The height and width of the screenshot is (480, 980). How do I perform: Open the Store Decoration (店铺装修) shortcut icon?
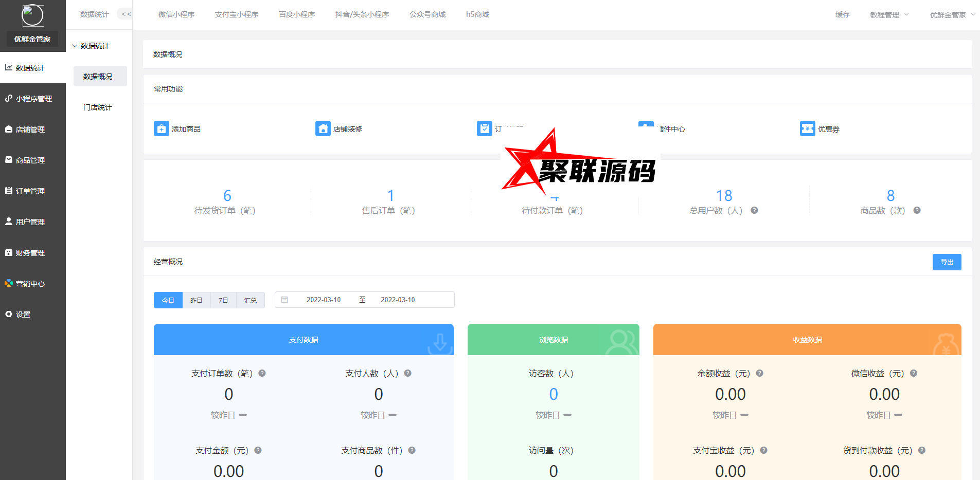coord(323,128)
